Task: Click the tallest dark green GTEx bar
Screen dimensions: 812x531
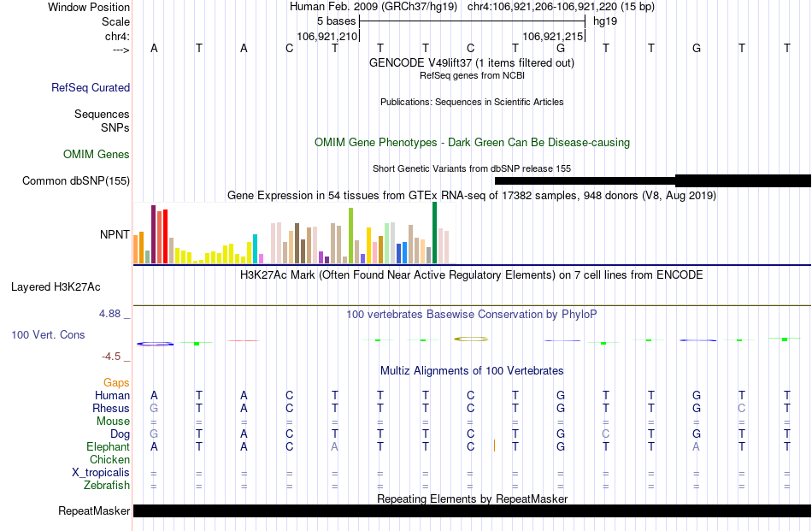Action: pos(434,233)
